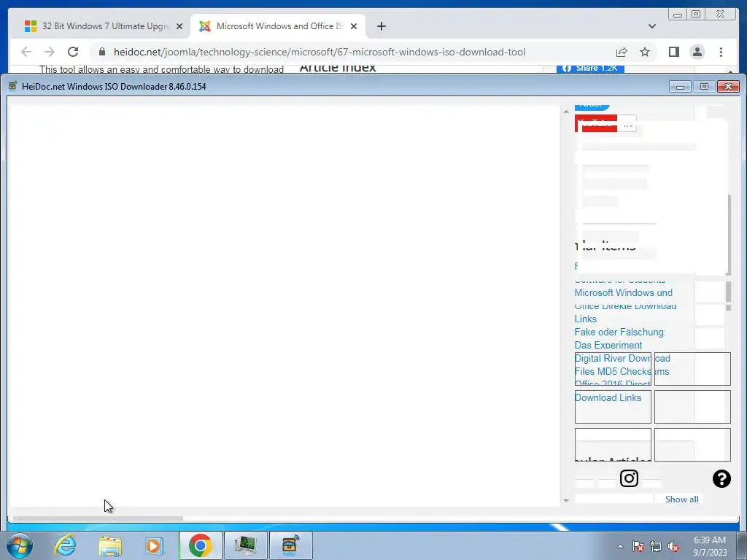Reload the heidoc.net page
The height and width of the screenshot is (560, 747).
[x=73, y=52]
